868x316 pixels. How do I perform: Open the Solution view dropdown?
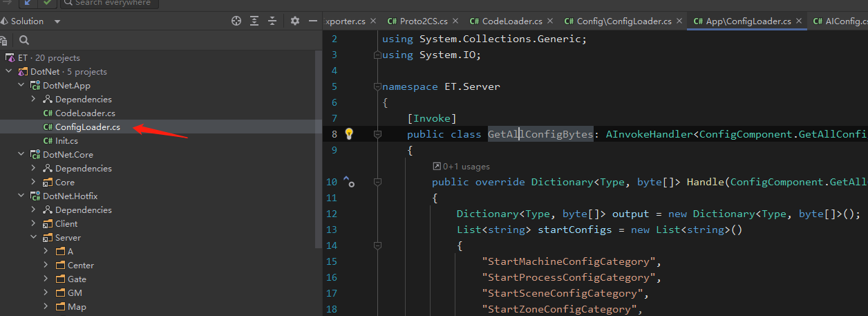pos(57,21)
